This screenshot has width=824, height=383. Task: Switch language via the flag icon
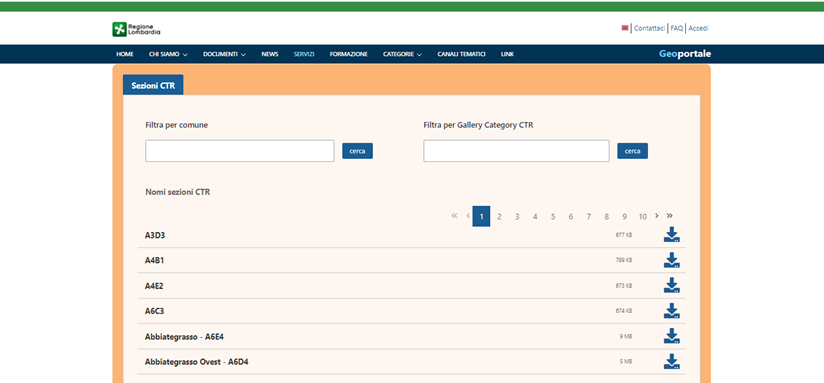625,28
